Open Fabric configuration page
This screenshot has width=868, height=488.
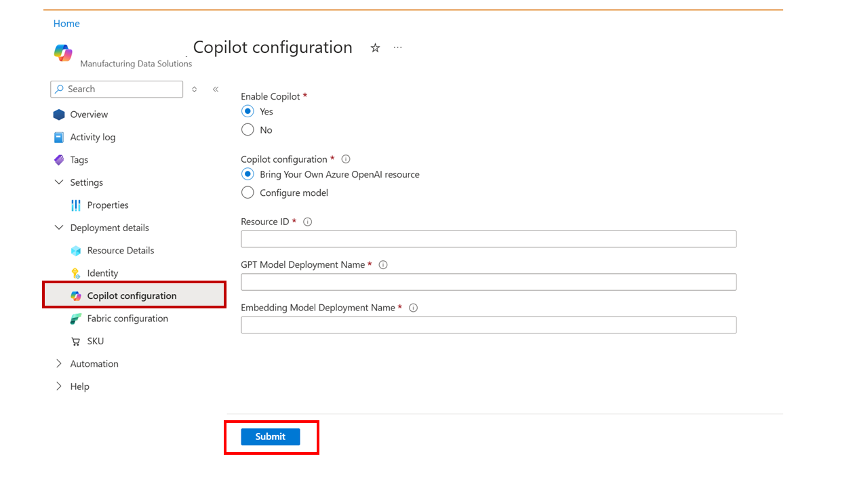127,319
